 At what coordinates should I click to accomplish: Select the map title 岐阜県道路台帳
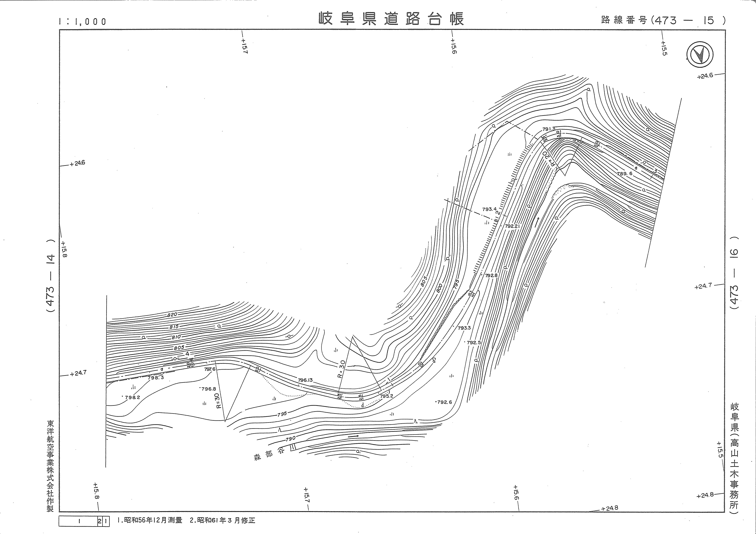coord(391,19)
